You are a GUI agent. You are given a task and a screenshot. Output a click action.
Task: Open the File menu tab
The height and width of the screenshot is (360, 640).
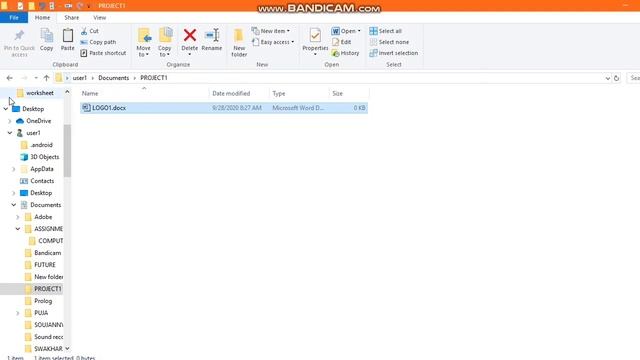click(x=14, y=18)
